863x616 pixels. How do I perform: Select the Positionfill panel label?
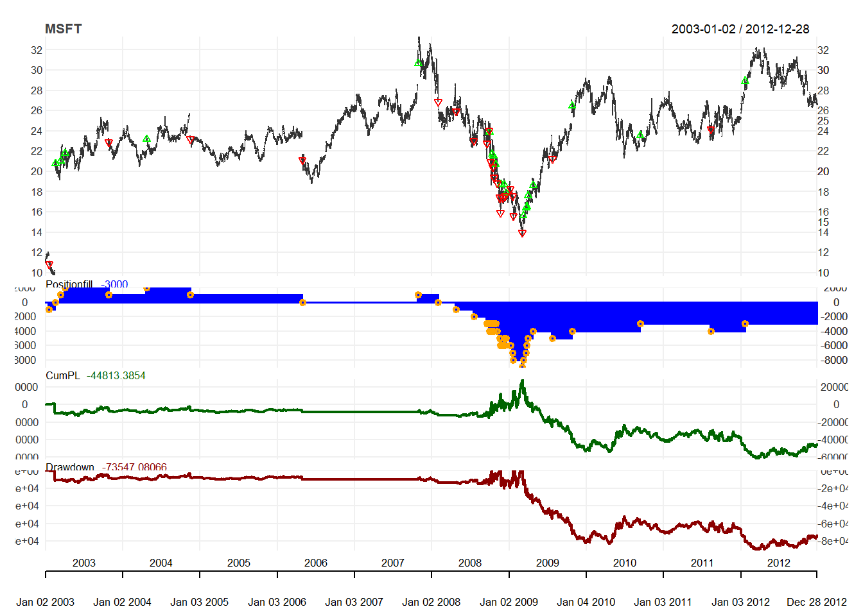coord(69,284)
